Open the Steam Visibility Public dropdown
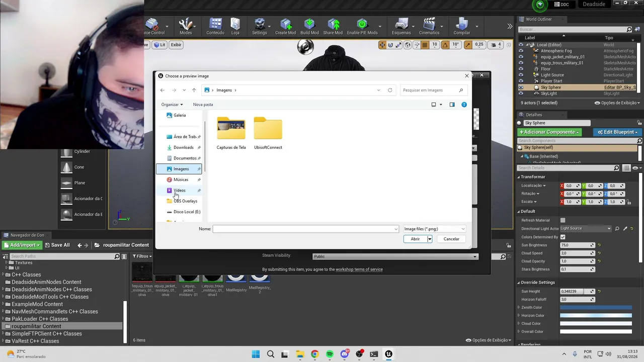This screenshot has width=644, height=362. click(394, 256)
